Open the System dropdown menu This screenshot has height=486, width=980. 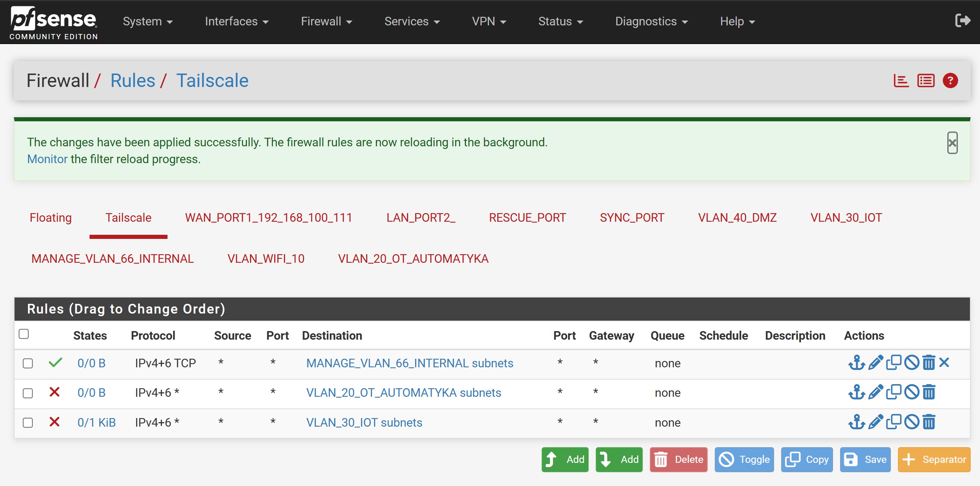(x=148, y=21)
